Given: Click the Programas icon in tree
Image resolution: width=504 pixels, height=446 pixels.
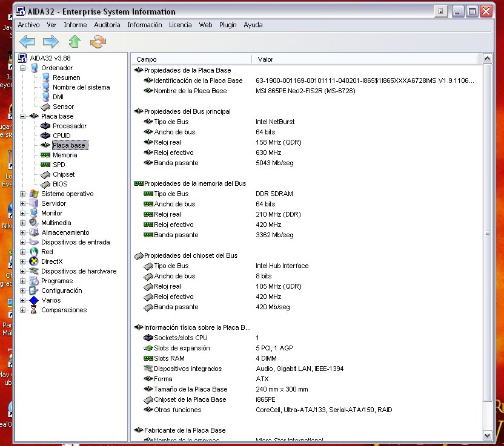Looking at the screenshot, I should click(x=34, y=281).
